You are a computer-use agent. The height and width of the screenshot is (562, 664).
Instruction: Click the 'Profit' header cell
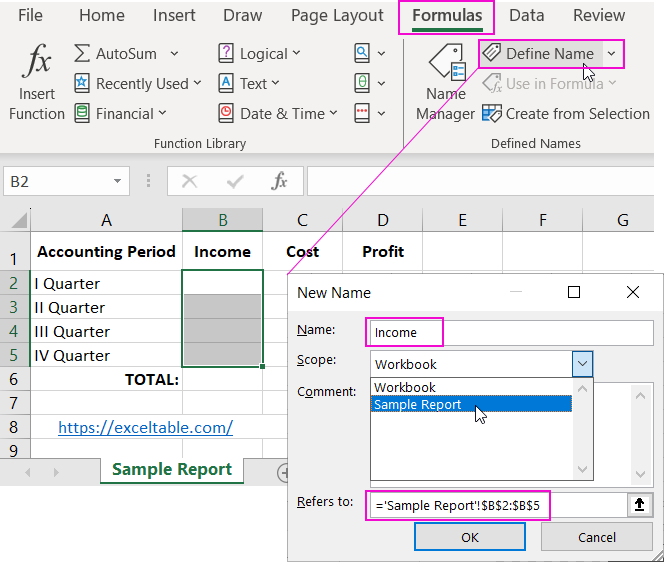382,251
